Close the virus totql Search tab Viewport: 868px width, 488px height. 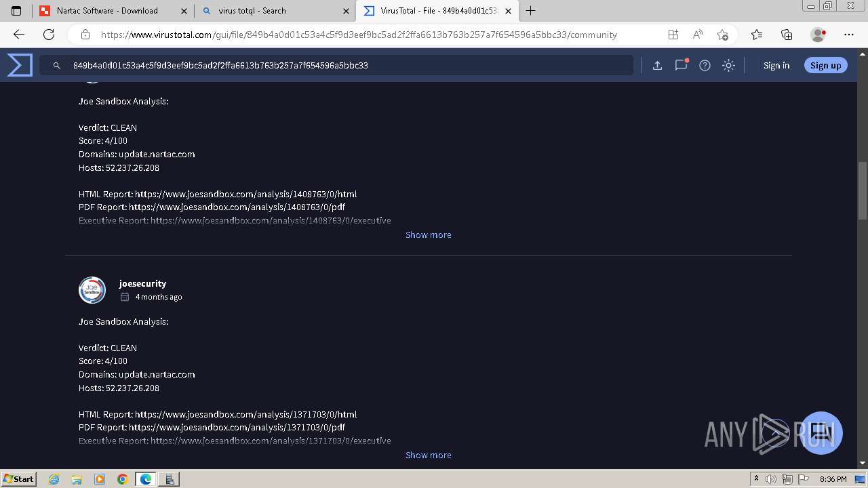coord(346,11)
